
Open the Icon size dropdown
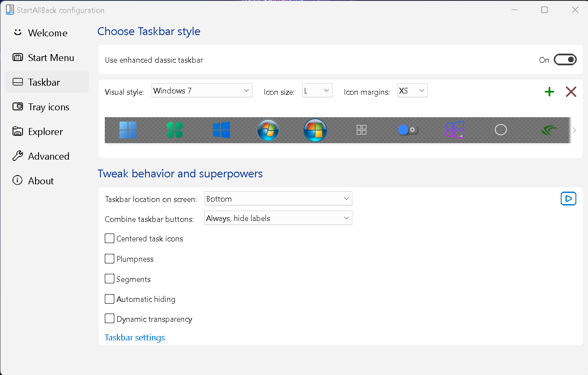click(317, 90)
